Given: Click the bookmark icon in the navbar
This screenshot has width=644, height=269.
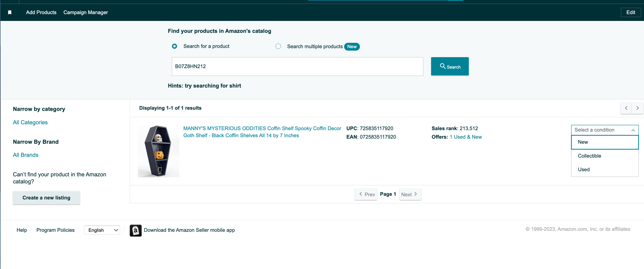Looking at the screenshot, I should pyautogui.click(x=10, y=12).
